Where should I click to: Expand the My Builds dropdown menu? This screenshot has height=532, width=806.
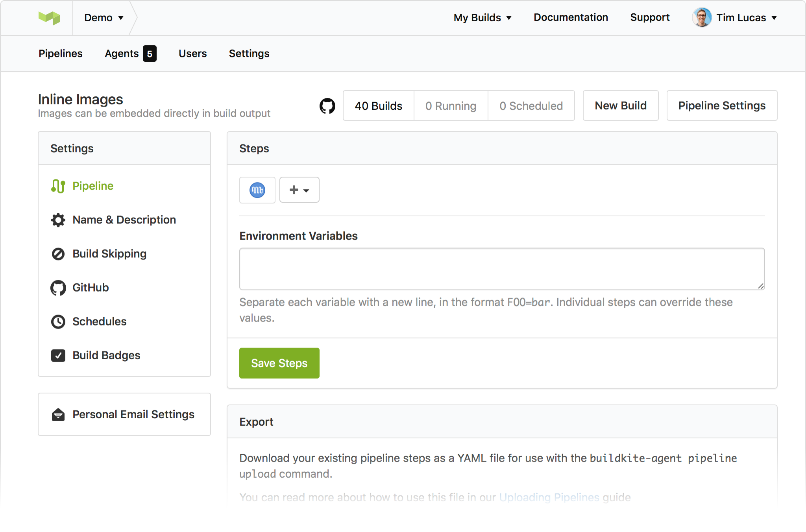point(482,18)
